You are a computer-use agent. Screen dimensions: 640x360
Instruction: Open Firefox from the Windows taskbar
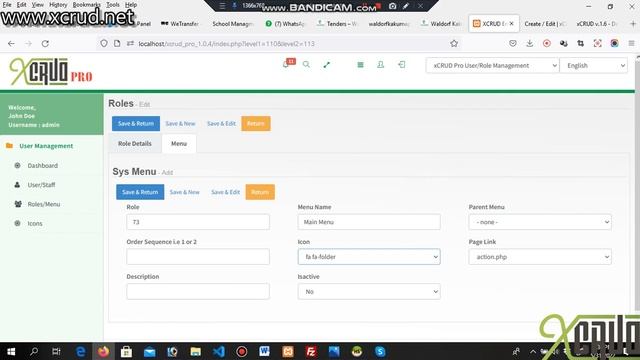coord(103,351)
